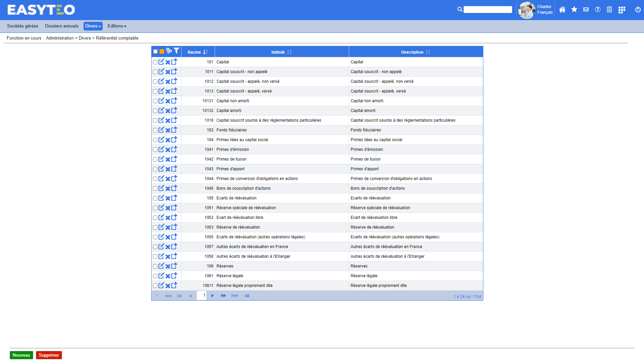Click the power logout icon

[638, 10]
